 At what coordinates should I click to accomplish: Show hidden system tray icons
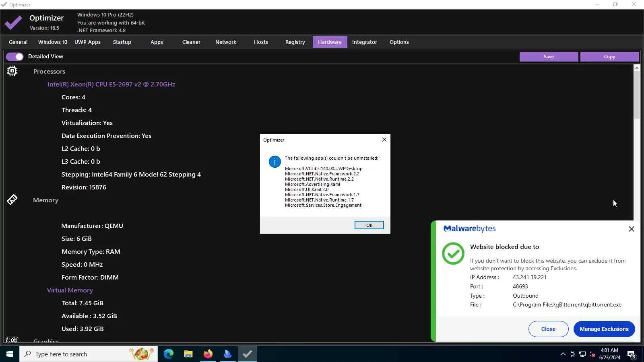click(x=563, y=354)
